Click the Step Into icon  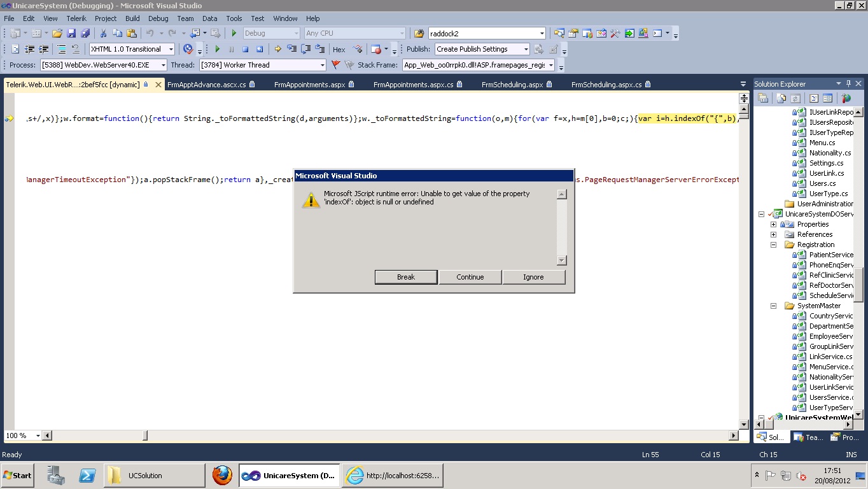coord(291,49)
